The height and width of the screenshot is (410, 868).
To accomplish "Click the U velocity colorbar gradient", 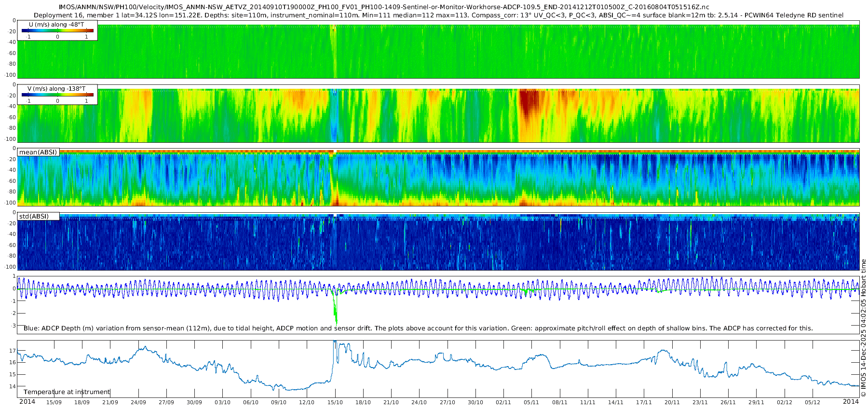I will (57, 30).
